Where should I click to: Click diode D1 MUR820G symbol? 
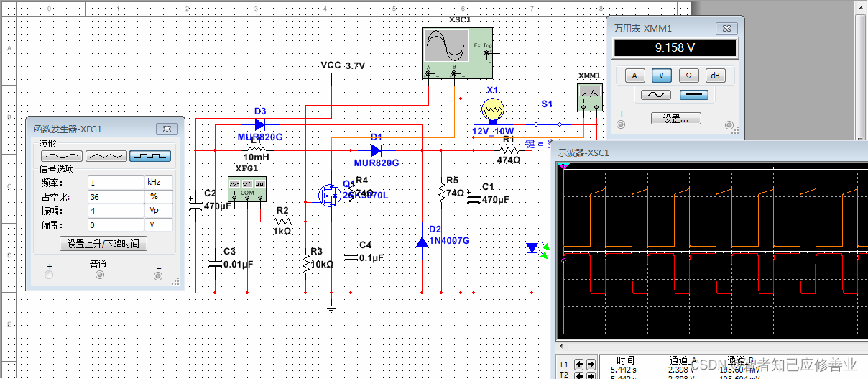pyautogui.click(x=376, y=150)
